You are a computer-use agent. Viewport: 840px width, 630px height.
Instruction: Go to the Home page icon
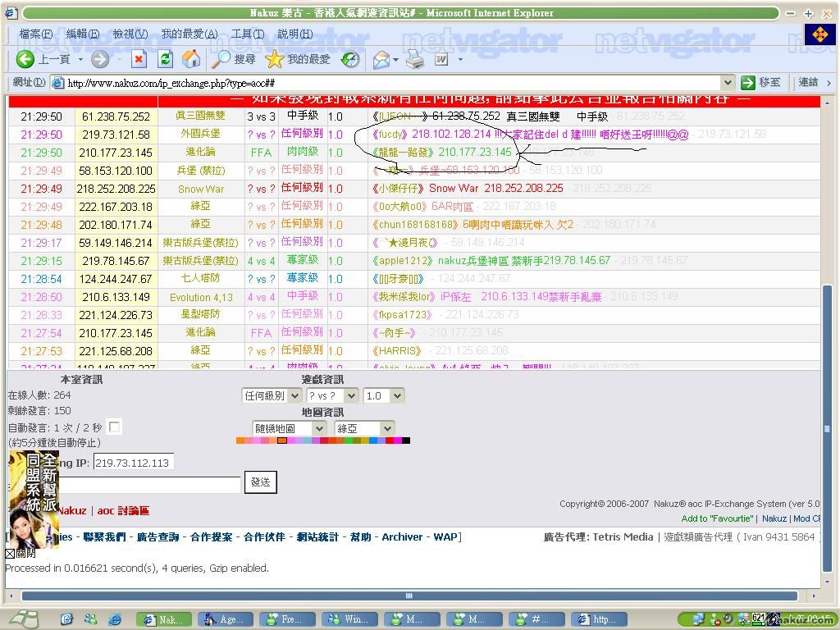191,59
